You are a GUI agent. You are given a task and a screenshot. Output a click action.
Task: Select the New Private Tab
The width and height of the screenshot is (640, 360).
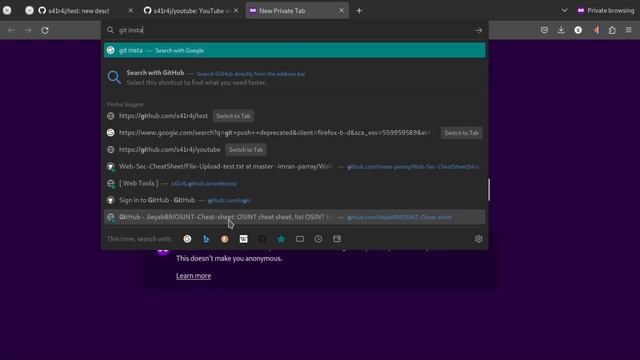click(297, 11)
